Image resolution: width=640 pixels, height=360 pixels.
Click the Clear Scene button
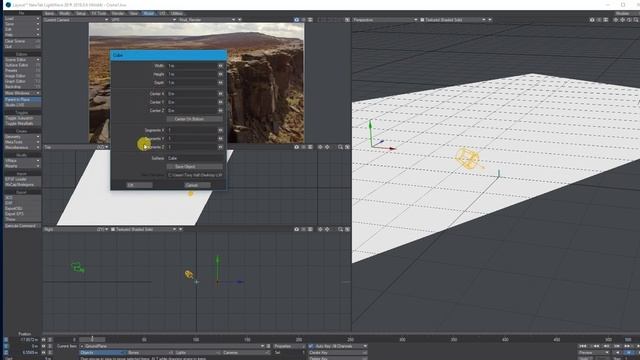point(22,41)
